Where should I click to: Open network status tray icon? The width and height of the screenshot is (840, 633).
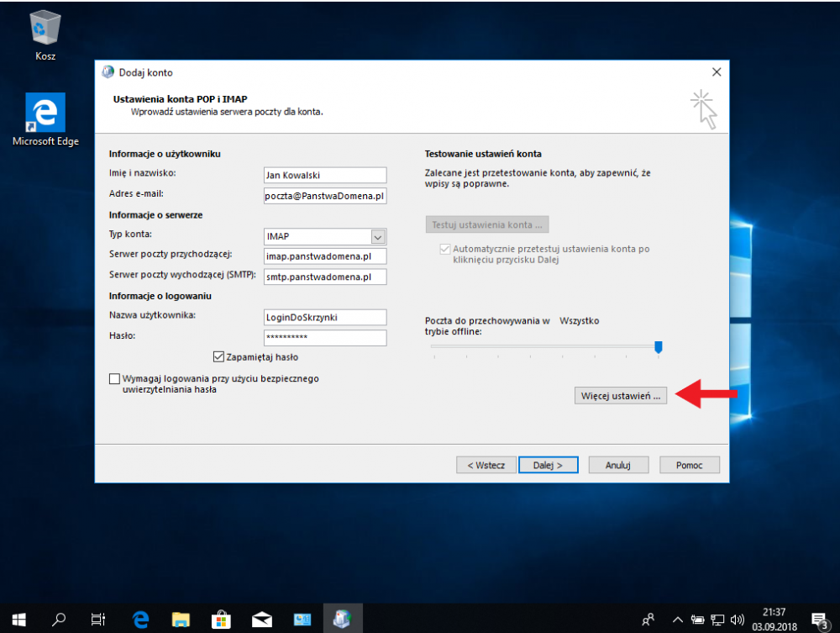point(717,620)
